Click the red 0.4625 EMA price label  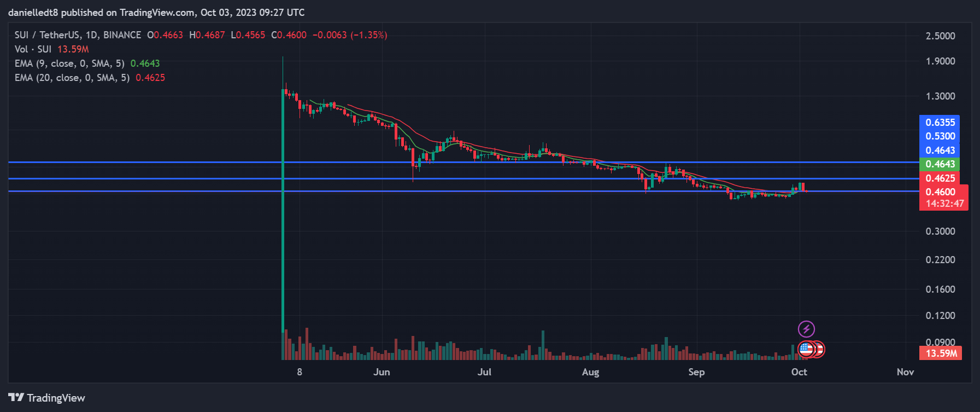(x=940, y=178)
